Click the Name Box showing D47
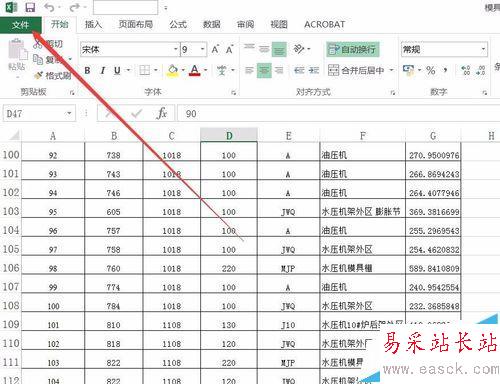The image size is (500, 384). (34, 114)
